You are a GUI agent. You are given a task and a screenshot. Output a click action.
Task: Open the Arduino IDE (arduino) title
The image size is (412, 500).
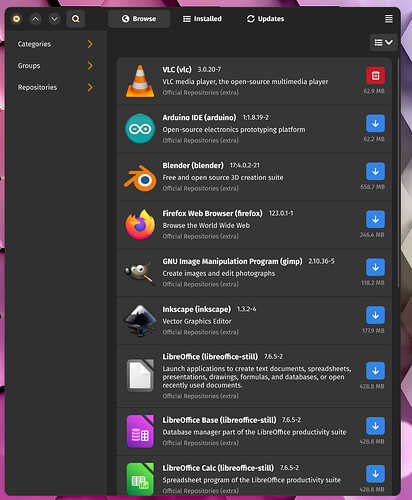point(199,117)
